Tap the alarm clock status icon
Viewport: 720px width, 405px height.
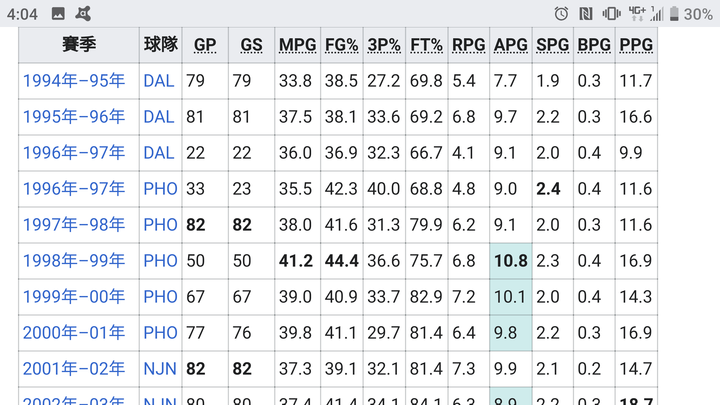tap(561, 14)
